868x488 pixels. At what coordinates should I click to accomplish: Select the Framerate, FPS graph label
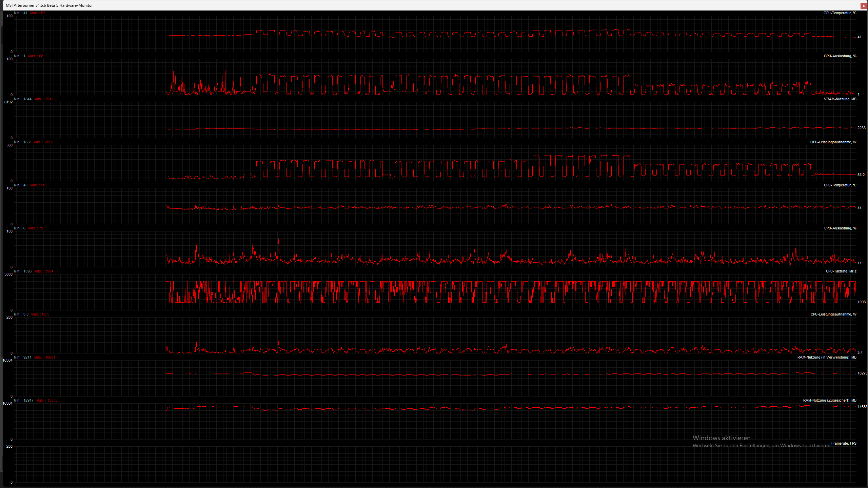click(844, 444)
